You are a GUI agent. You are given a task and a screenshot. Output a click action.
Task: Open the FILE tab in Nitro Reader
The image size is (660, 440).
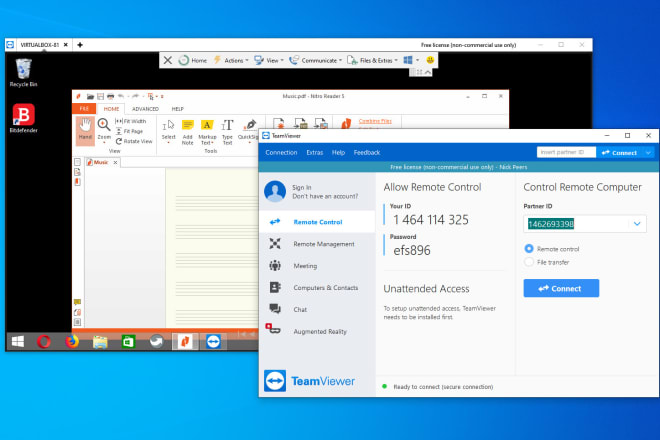pos(84,109)
